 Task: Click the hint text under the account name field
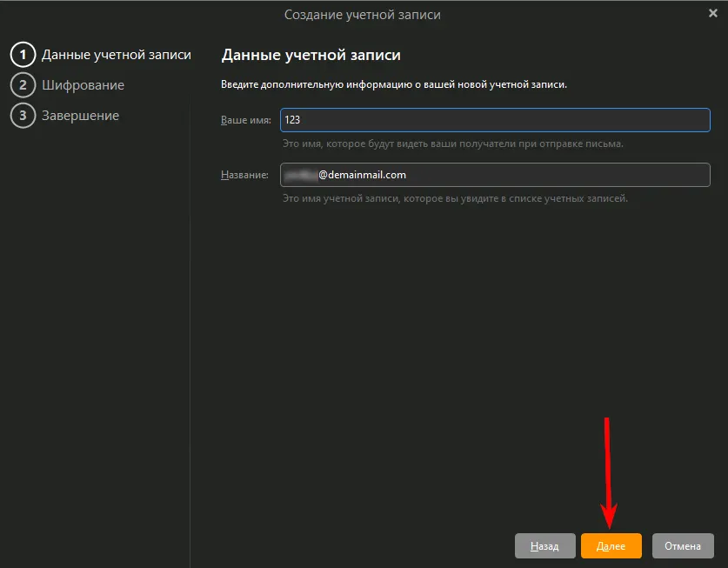pos(455,198)
